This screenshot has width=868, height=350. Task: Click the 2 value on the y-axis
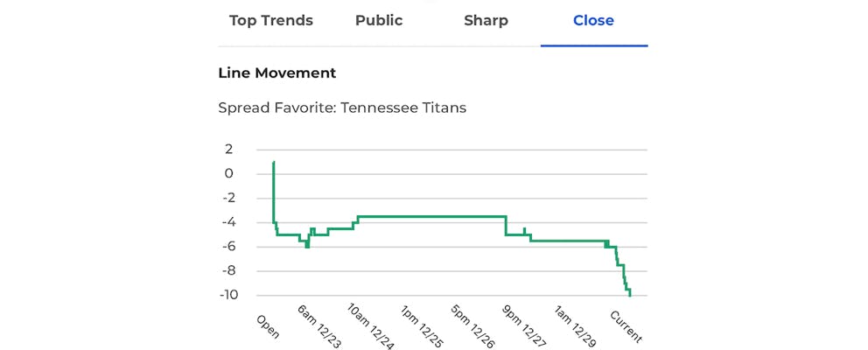click(x=229, y=150)
